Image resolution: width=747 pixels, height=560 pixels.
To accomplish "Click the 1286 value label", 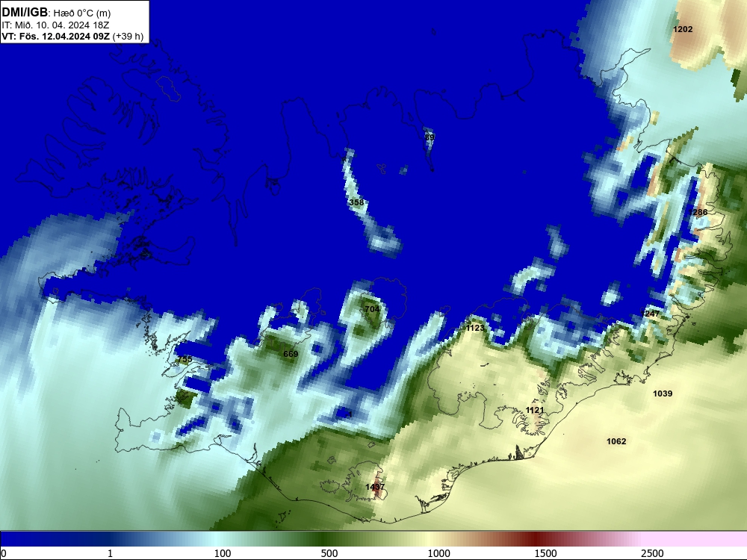I will click(698, 212).
